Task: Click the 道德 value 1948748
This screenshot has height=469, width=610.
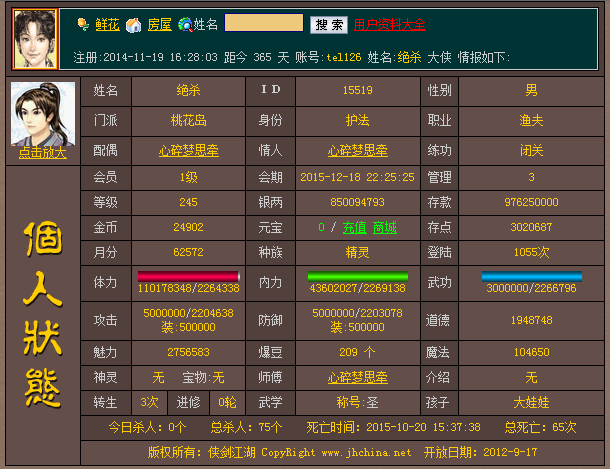Action: (531, 320)
